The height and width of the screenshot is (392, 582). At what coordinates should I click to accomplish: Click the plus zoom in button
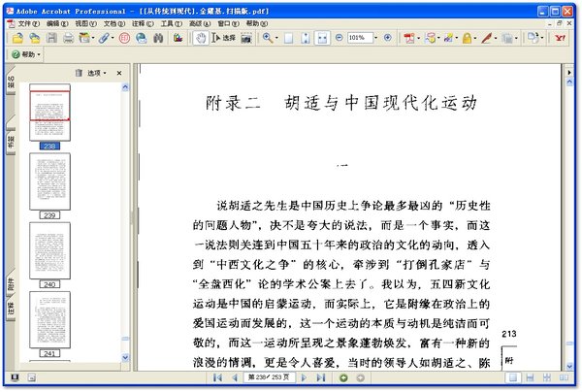(388, 38)
